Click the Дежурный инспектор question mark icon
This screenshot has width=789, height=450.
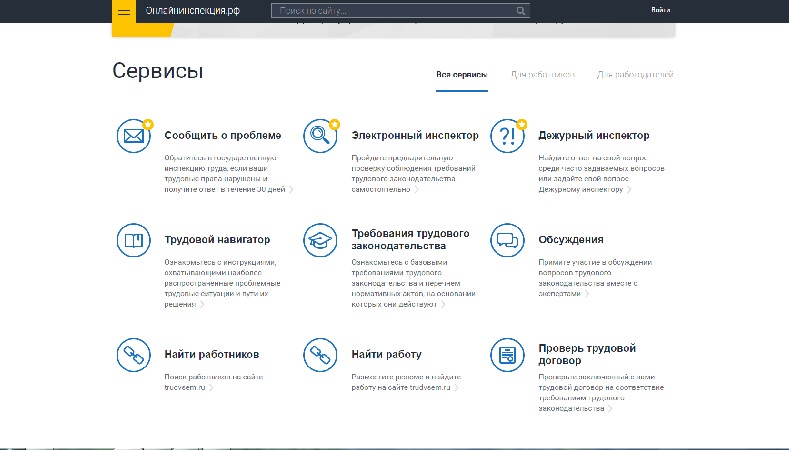[x=507, y=136]
